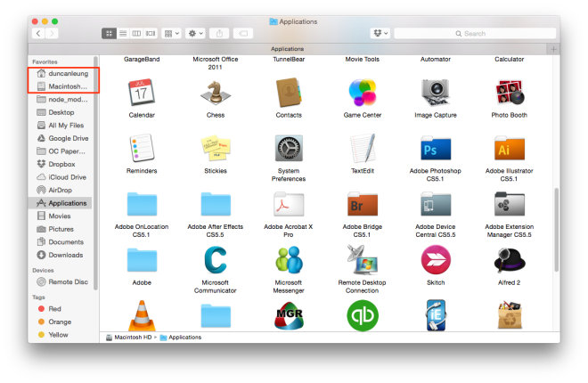Select Adobe Extension Manager CS5.5 icon
This screenshot has width=588, height=383.
click(x=510, y=204)
